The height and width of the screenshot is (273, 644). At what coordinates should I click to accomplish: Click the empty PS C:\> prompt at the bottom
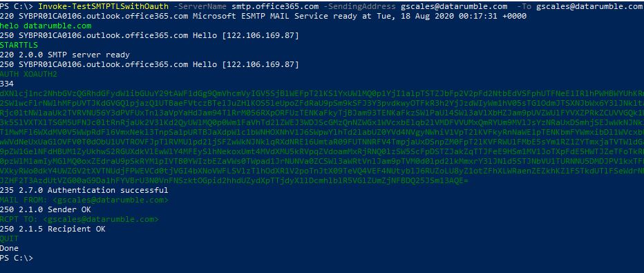(x=17, y=258)
